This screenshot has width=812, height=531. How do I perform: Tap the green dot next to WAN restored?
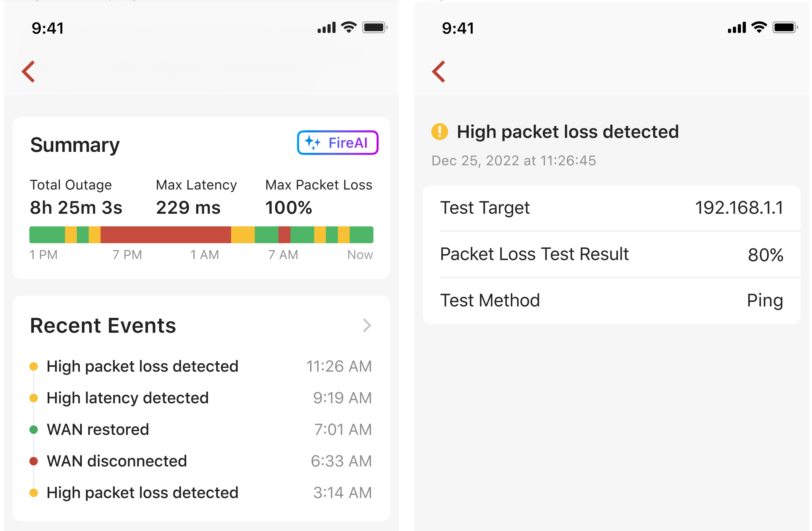click(33, 430)
